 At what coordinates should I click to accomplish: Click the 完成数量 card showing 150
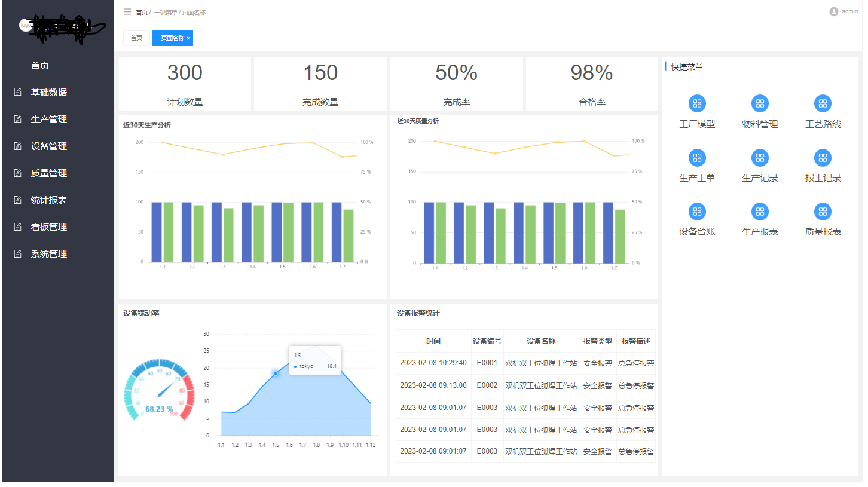[x=320, y=84]
